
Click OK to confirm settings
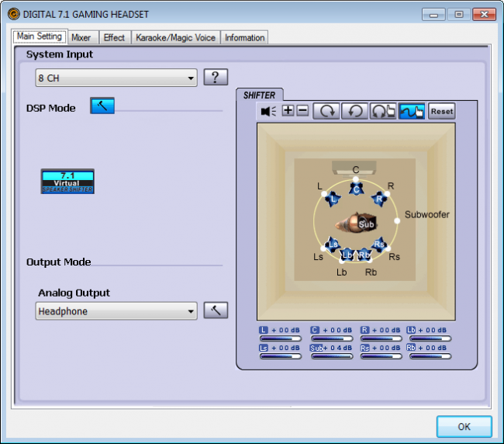click(x=464, y=427)
